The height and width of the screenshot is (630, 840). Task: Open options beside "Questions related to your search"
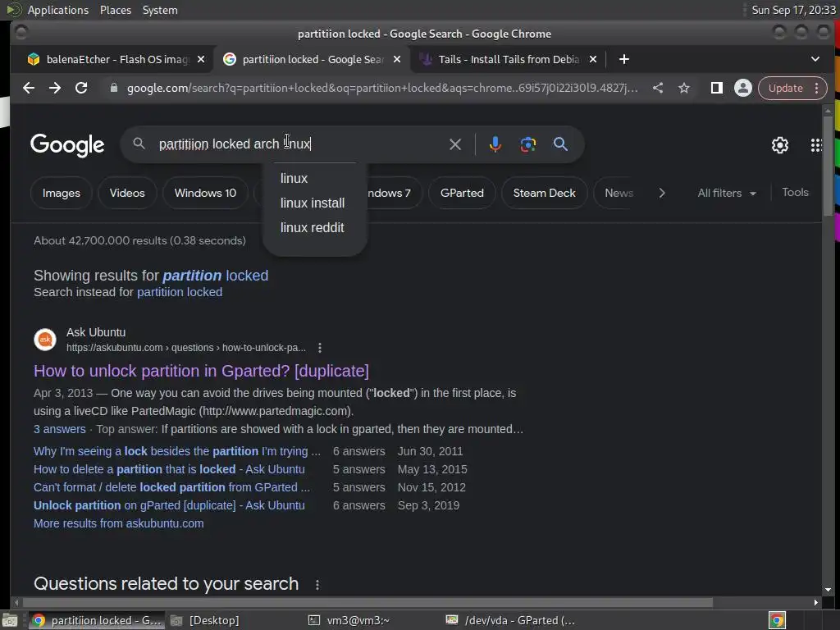tap(317, 585)
